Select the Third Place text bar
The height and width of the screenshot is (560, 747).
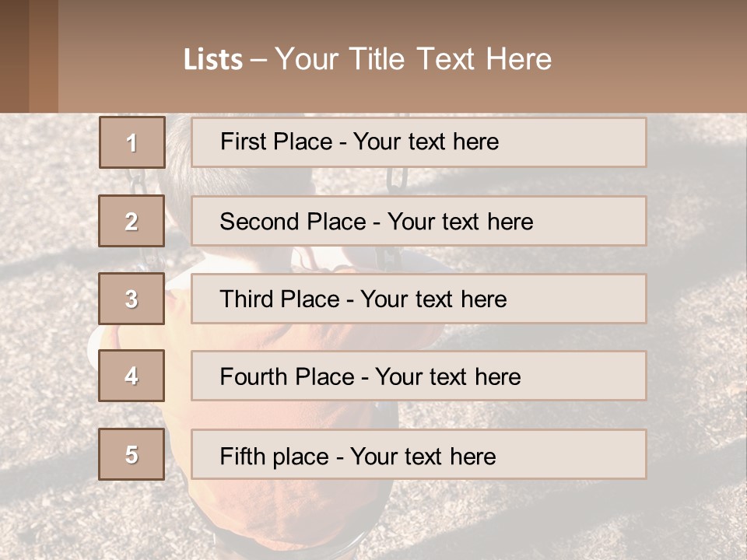pyautogui.click(x=419, y=299)
